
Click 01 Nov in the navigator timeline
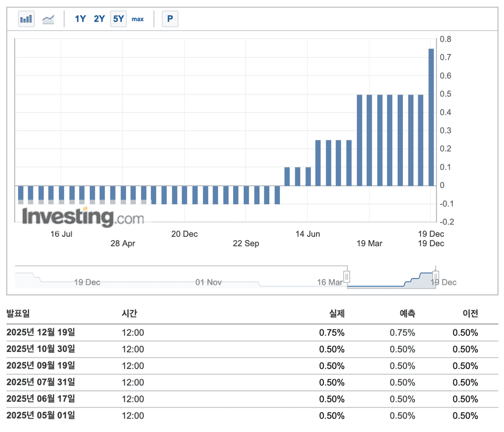pos(208,282)
